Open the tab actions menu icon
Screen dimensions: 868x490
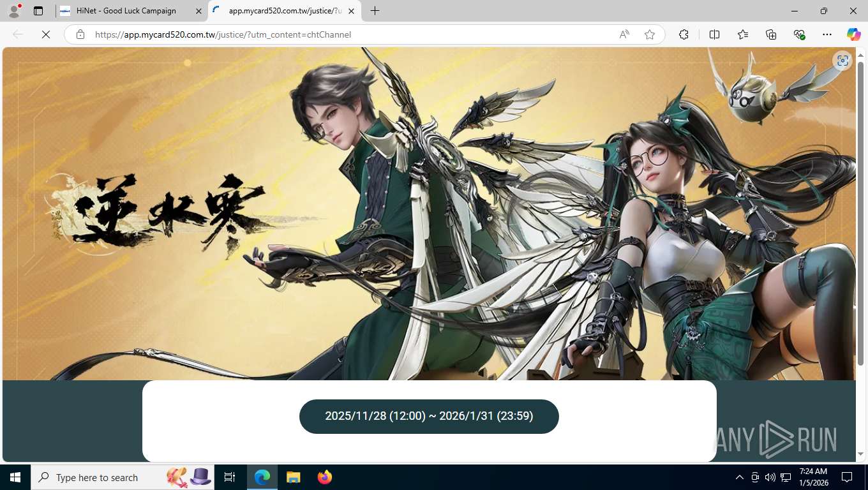(x=38, y=11)
